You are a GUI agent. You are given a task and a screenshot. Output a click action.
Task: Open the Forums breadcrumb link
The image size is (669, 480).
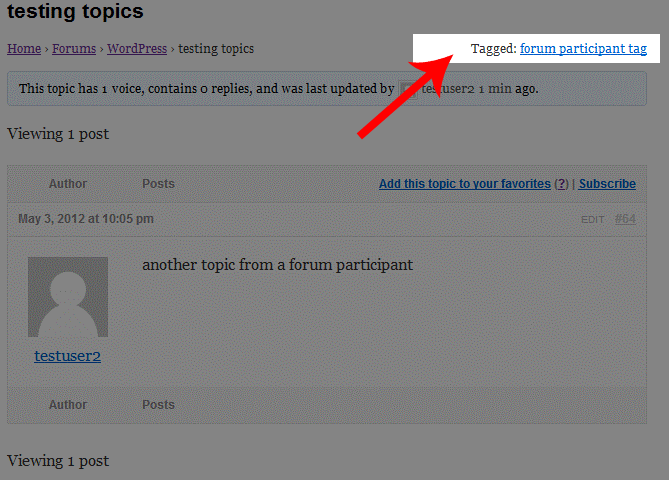pyautogui.click(x=74, y=48)
